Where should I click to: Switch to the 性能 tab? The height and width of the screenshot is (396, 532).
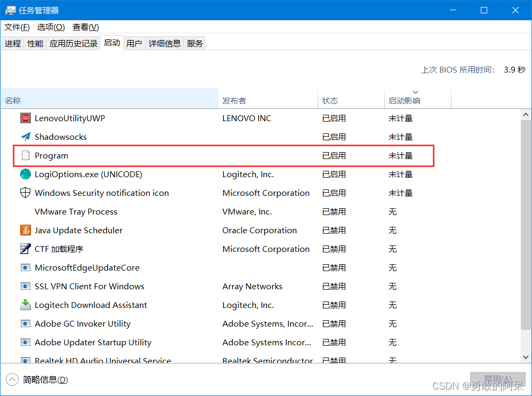(35, 43)
